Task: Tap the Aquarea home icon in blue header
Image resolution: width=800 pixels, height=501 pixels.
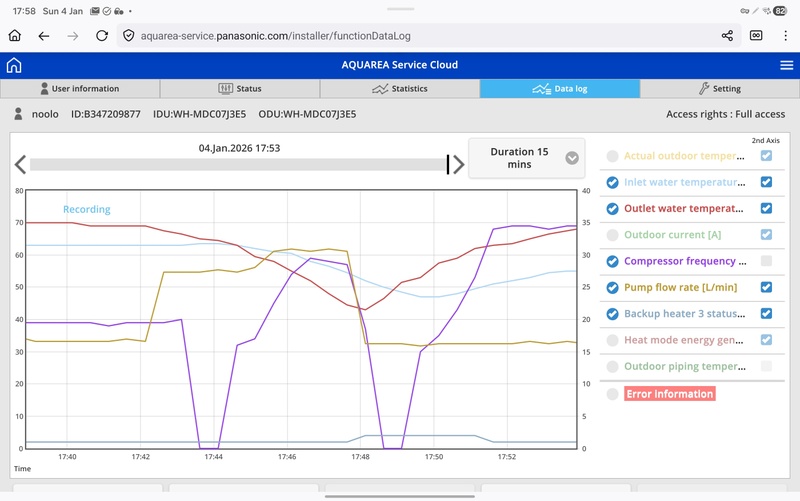Action: [14, 65]
